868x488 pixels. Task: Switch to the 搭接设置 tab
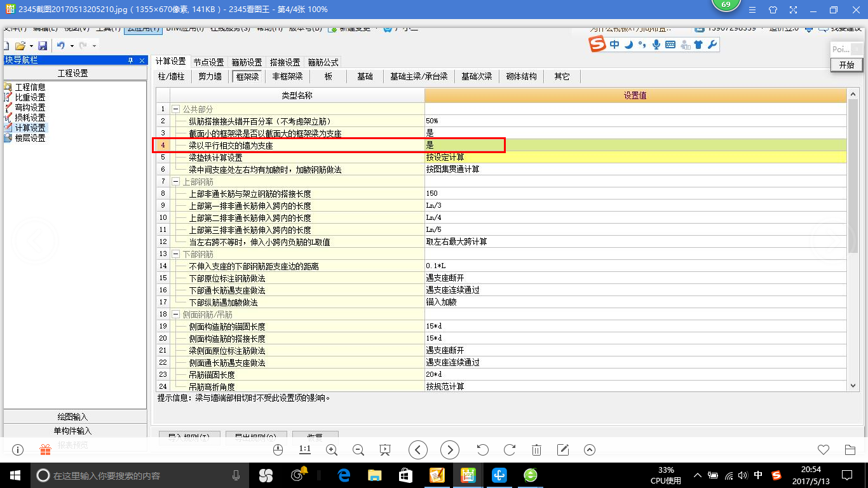[x=285, y=62]
